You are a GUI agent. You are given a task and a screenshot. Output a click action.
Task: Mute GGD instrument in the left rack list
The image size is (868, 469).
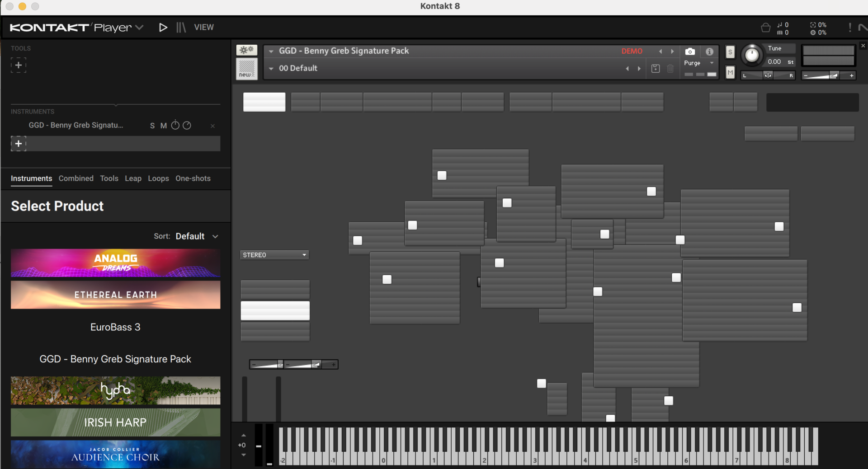click(164, 126)
